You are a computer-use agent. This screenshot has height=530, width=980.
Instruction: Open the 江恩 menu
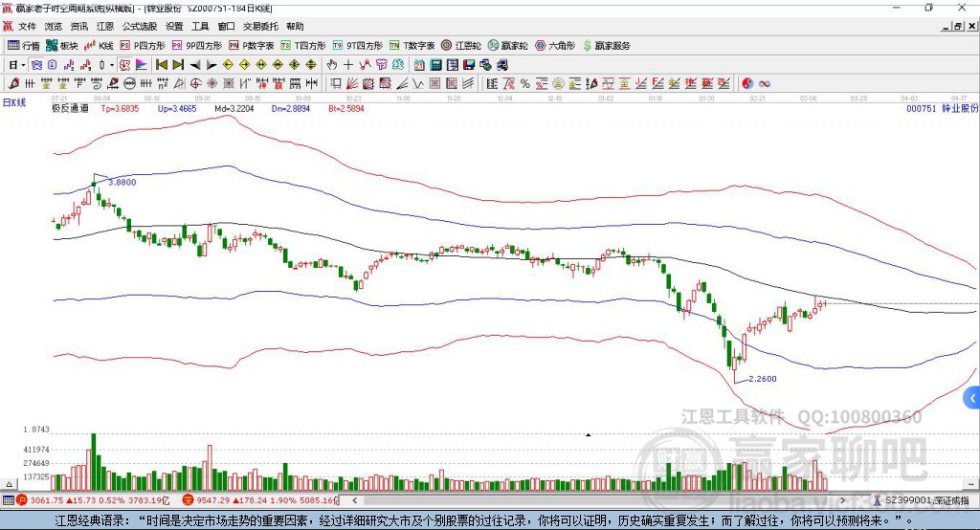point(105,26)
